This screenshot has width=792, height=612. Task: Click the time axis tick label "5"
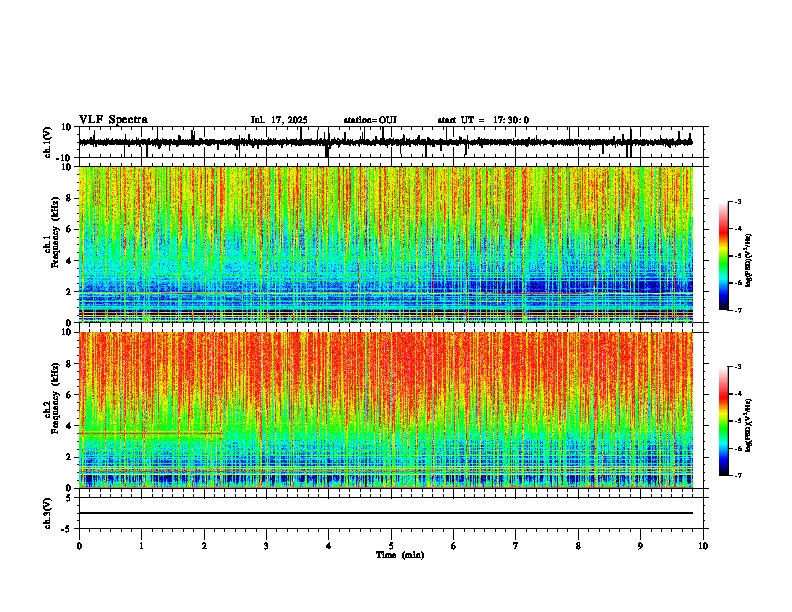click(x=391, y=546)
